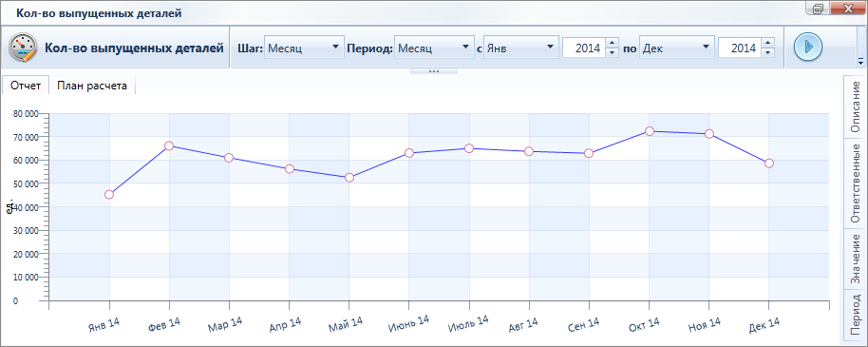The width and height of the screenshot is (868, 347).
Task: Click the end year 2014 input field
Action: [740, 48]
